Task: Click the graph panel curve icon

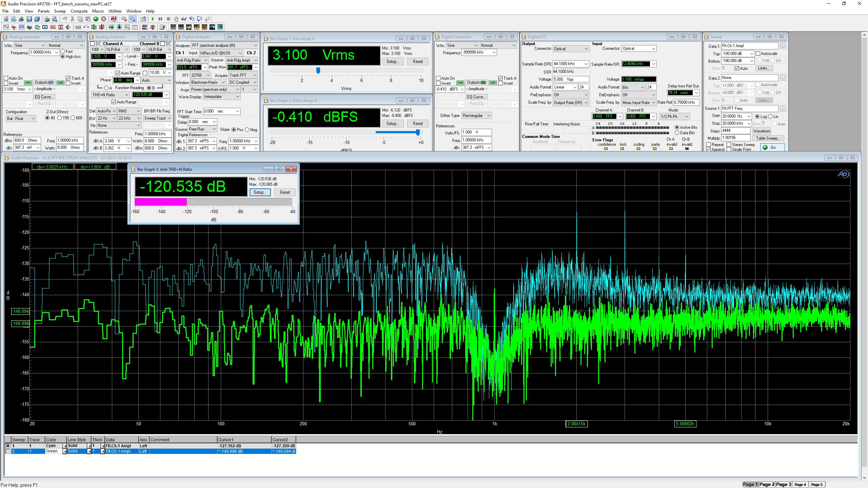Action: point(127,27)
